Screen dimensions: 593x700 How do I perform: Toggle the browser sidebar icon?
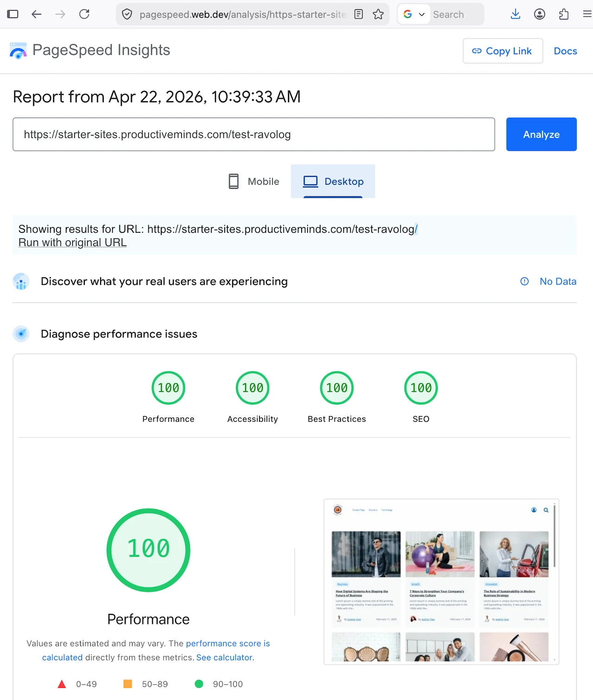(x=13, y=14)
